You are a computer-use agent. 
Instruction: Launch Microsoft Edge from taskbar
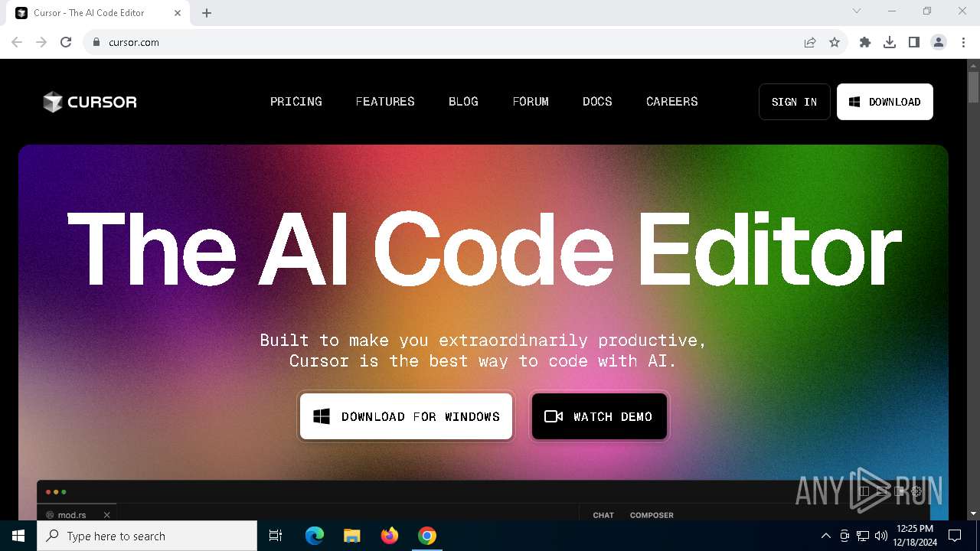pos(315,536)
